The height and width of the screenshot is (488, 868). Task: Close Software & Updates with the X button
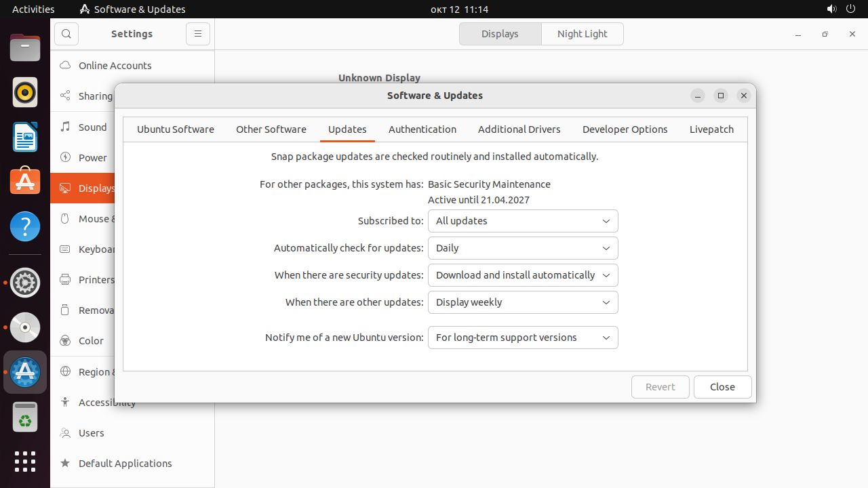[744, 96]
